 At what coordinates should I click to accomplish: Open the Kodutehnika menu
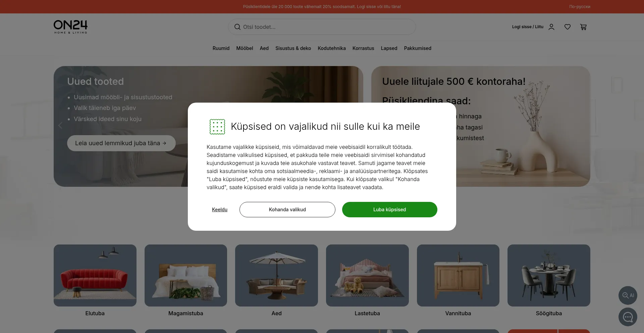(332, 48)
